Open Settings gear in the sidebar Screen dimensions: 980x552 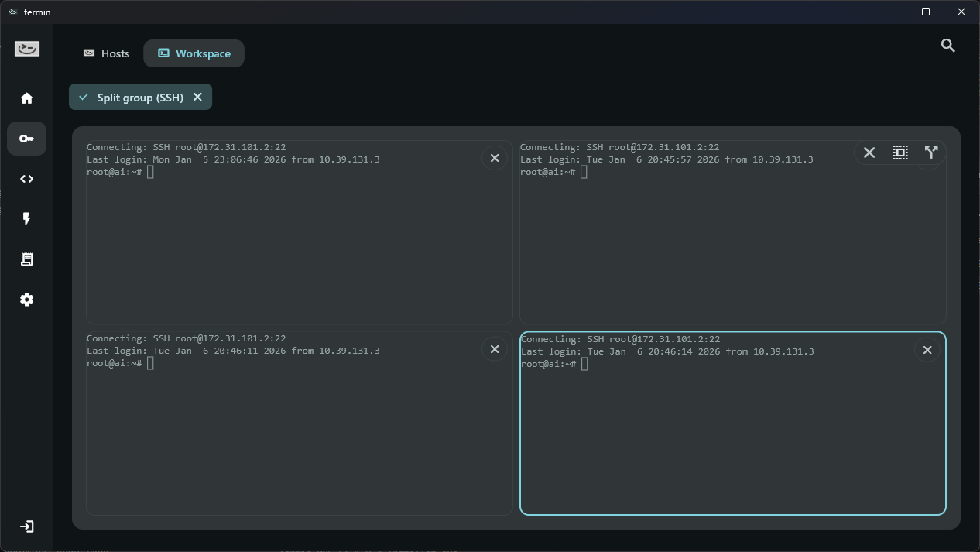26,300
